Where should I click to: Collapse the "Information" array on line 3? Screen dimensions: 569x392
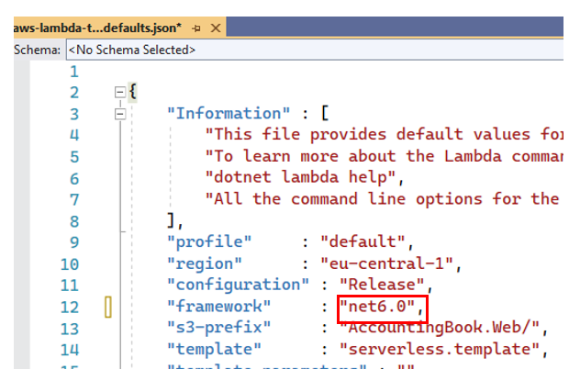119,114
